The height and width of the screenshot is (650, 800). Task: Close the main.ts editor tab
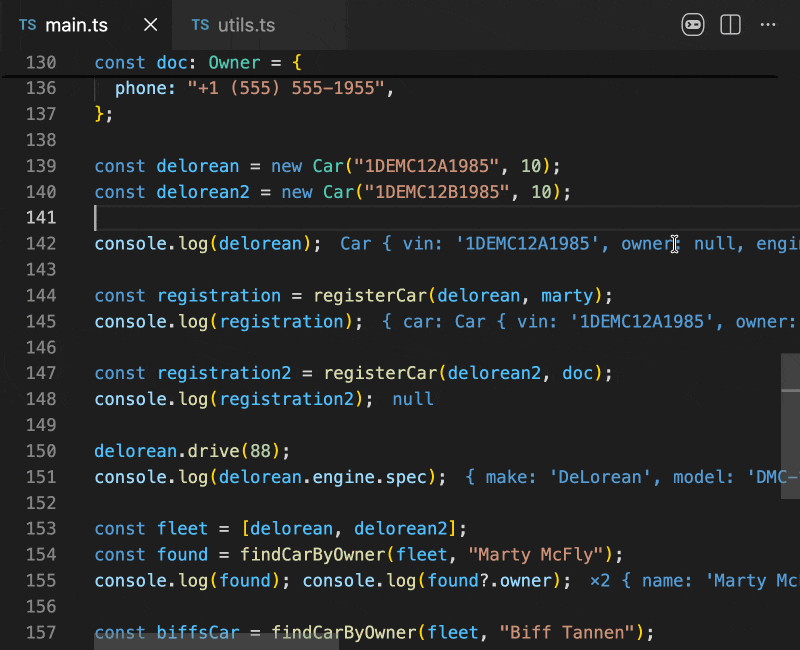(150, 25)
